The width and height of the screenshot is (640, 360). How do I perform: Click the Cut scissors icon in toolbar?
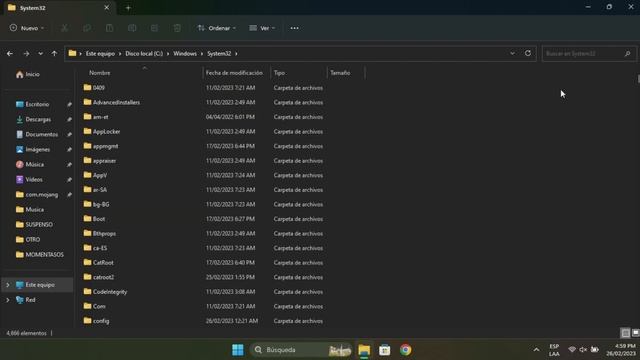coord(64,28)
